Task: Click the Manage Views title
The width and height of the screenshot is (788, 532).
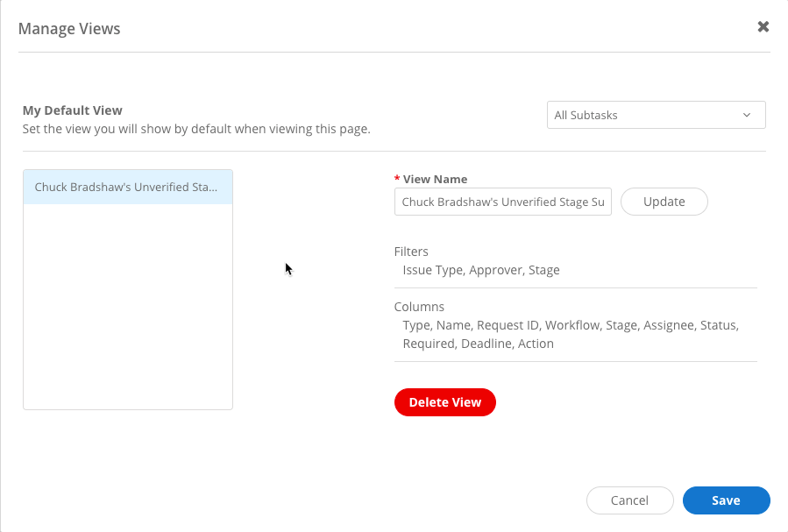Action: (69, 28)
